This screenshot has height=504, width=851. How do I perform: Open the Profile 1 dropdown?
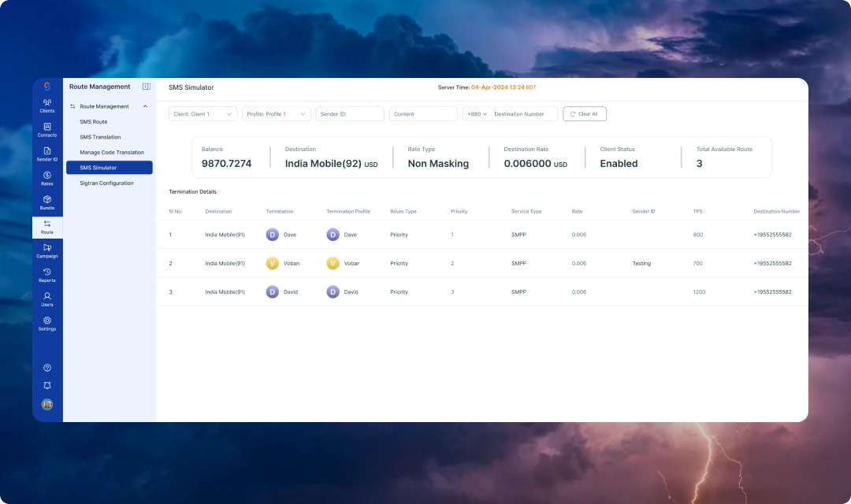(x=276, y=114)
